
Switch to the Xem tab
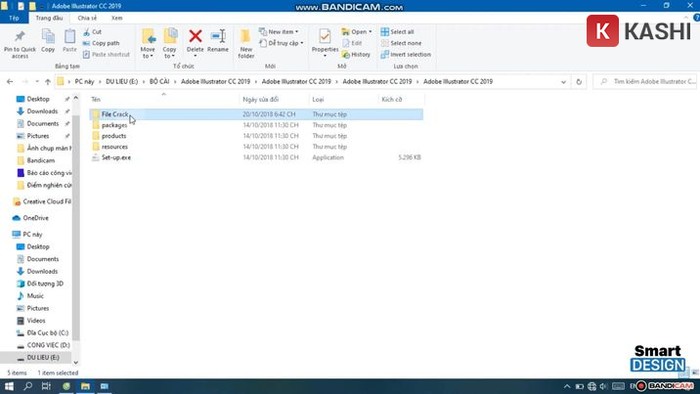[117, 18]
